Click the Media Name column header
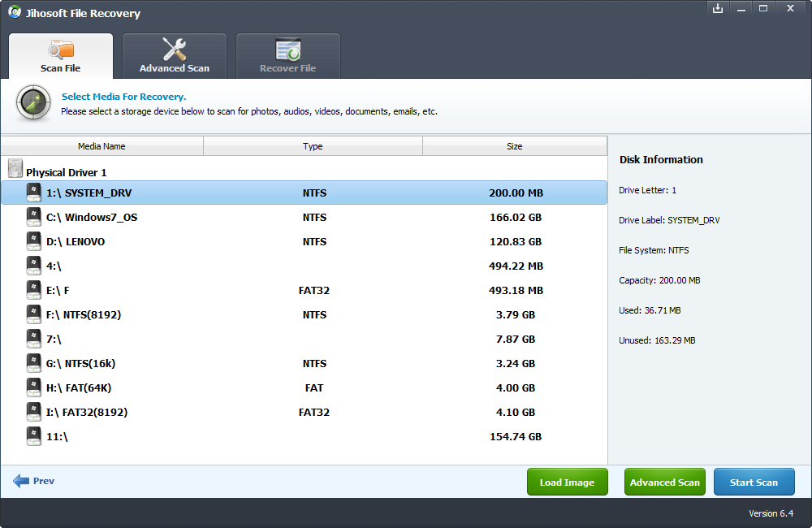 point(102,146)
